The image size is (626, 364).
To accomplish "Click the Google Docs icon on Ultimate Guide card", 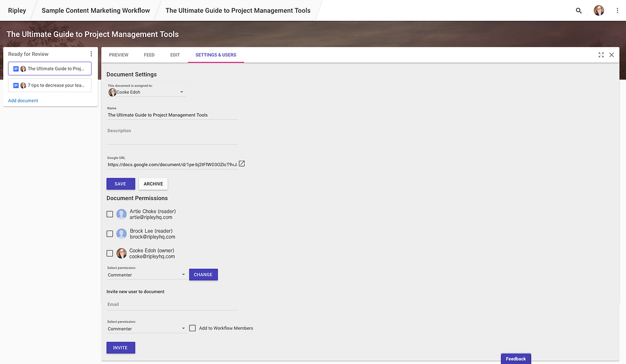I will [16, 69].
